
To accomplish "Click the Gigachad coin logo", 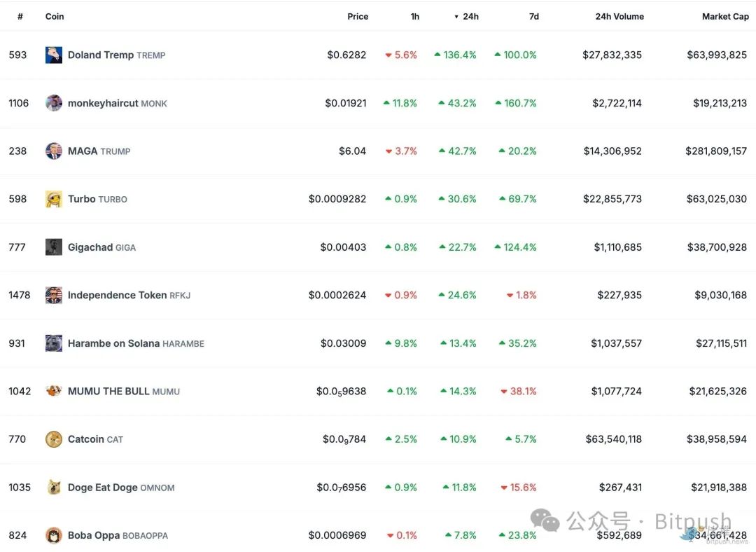I will (x=53, y=247).
